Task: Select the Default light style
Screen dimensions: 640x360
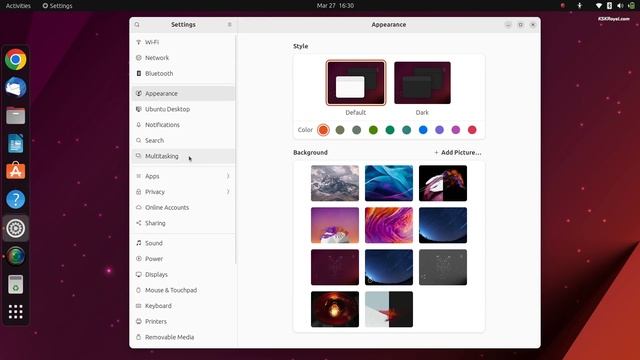Action: (356, 83)
